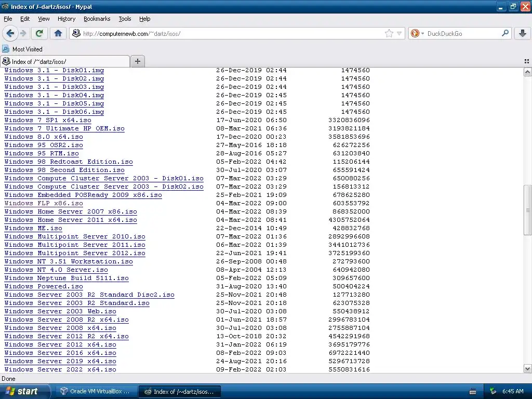
Task: Open the File menu
Action: pyautogui.click(x=8, y=19)
